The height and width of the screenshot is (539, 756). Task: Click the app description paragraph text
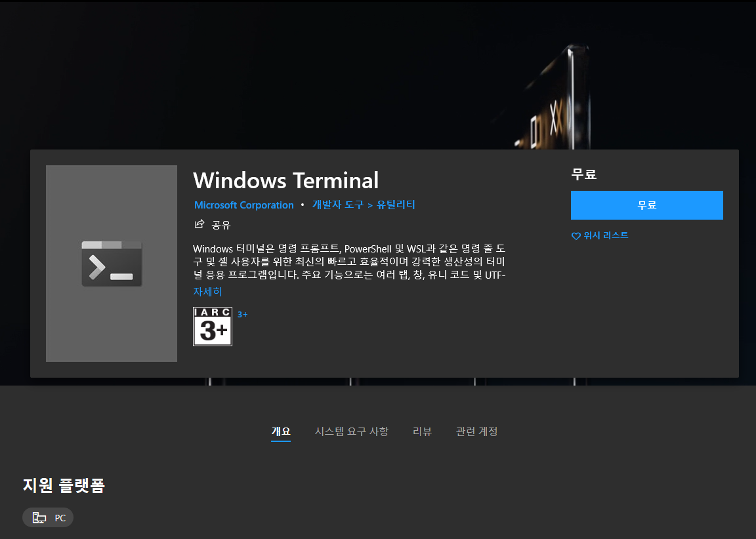pyautogui.click(x=349, y=262)
